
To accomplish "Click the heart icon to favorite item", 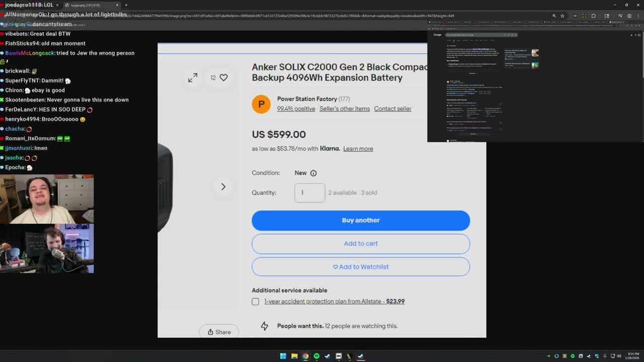I will point(223,77).
